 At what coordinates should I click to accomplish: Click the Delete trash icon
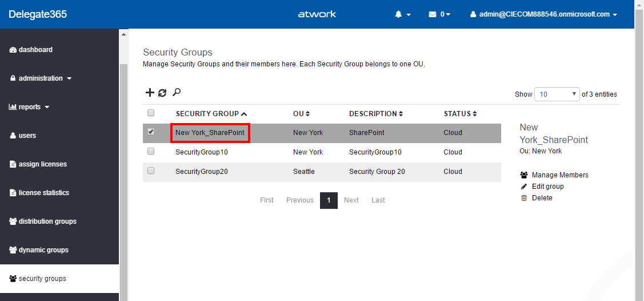[x=523, y=198]
